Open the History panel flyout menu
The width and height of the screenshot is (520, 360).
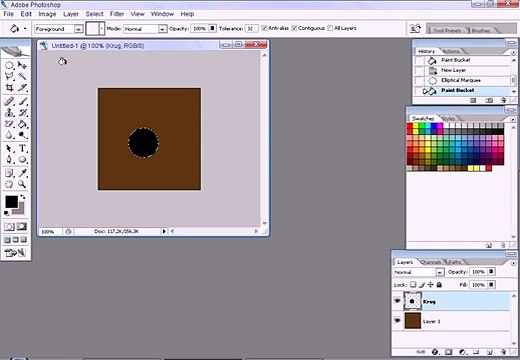tap(513, 52)
